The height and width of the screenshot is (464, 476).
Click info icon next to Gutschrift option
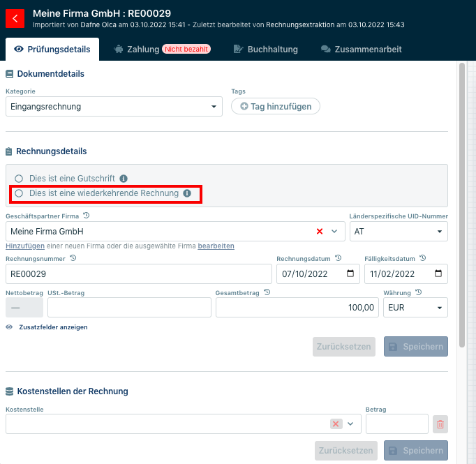coord(124,179)
